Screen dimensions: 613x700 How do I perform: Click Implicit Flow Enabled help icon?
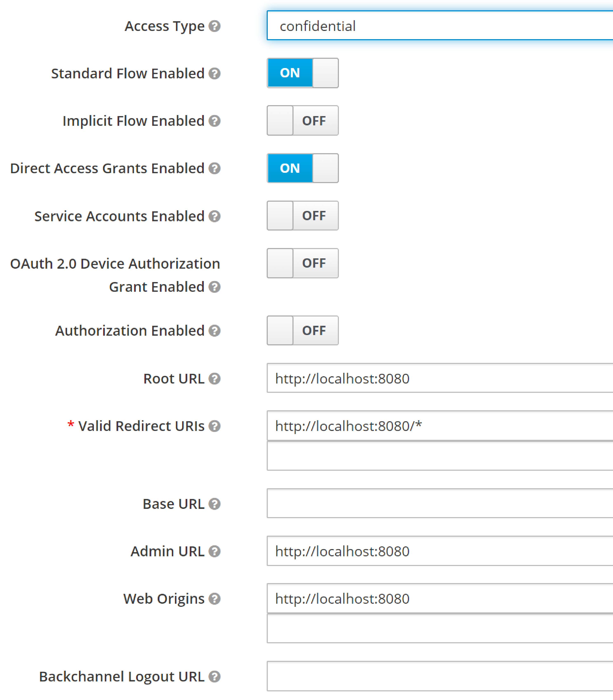(215, 121)
